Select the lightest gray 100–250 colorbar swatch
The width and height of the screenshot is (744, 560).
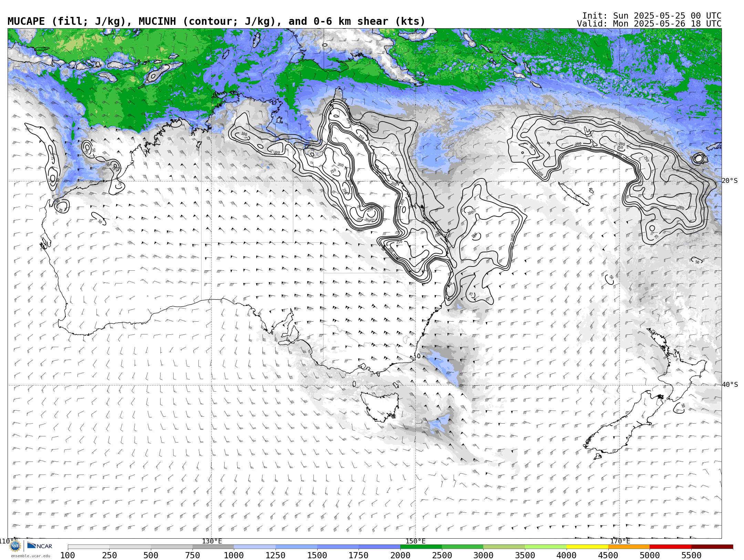pos(89,547)
